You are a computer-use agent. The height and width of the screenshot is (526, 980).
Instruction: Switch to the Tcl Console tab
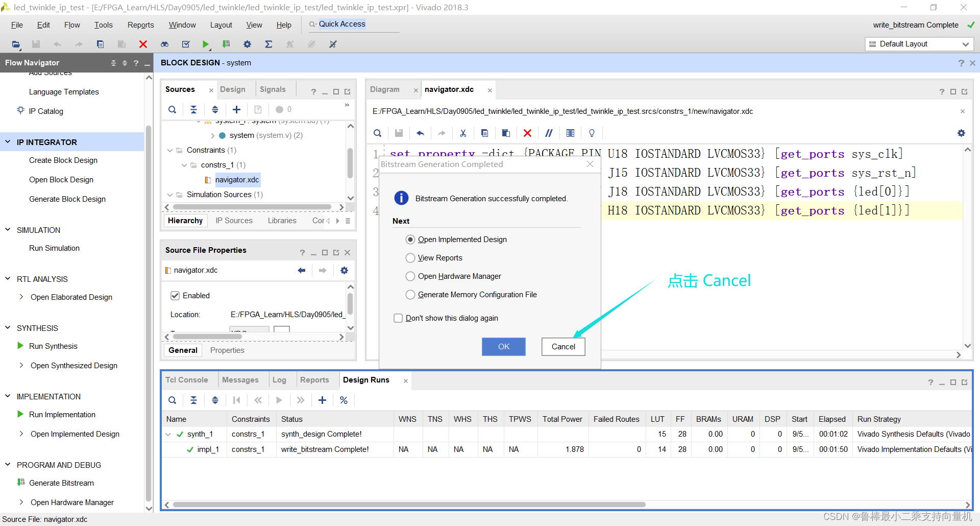click(187, 380)
